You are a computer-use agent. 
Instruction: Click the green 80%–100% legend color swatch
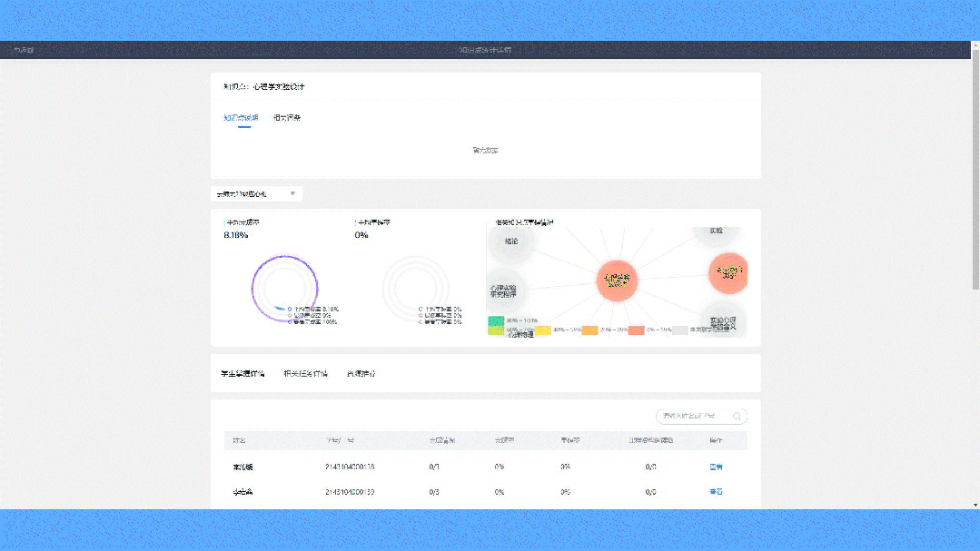click(x=496, y=320)
